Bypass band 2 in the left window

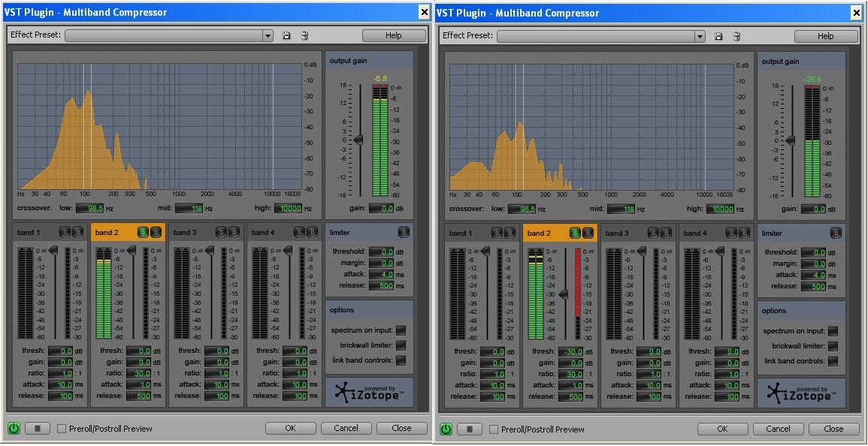click(x=156, y=233)
